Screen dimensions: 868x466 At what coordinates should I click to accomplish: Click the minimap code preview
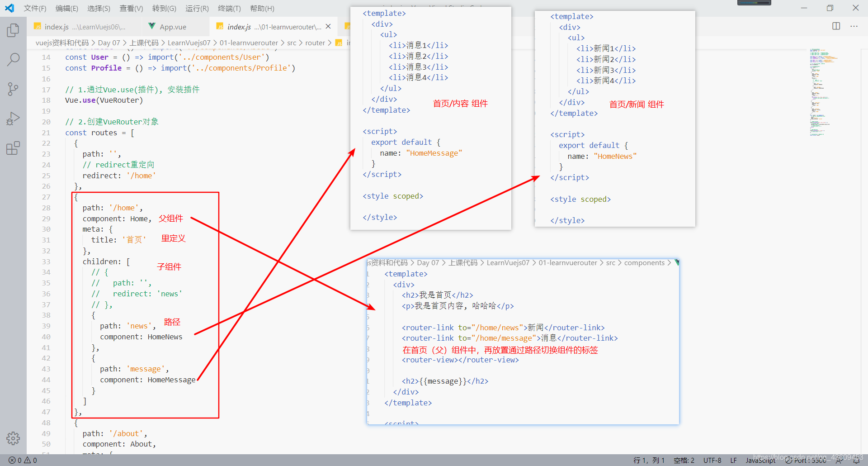(823, 92)
